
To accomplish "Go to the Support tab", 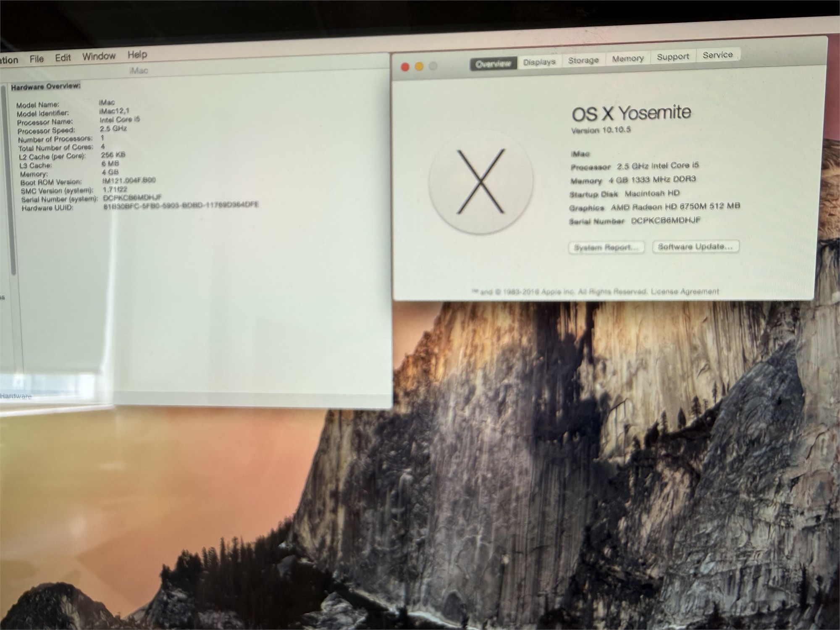I will [x=673, y=57].
